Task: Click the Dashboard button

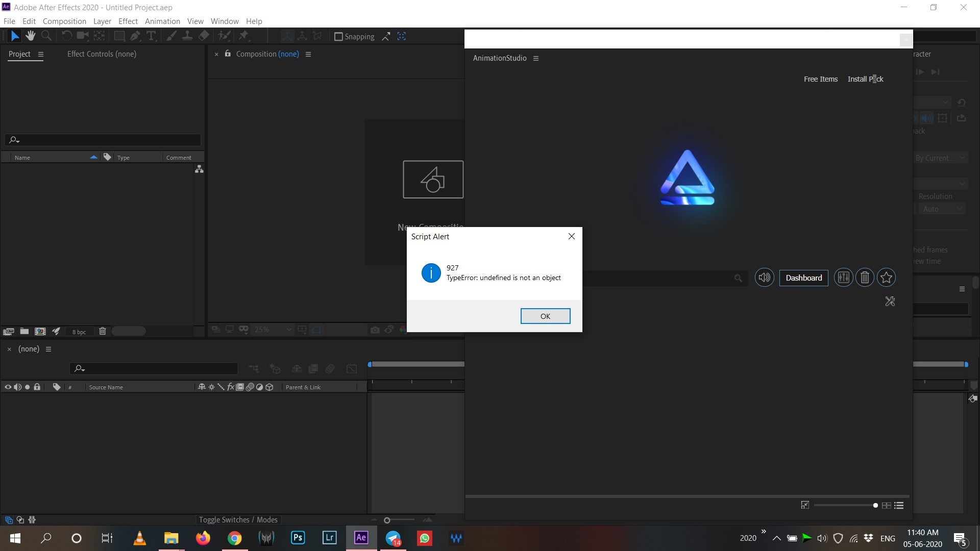Action: pos(803,278)
